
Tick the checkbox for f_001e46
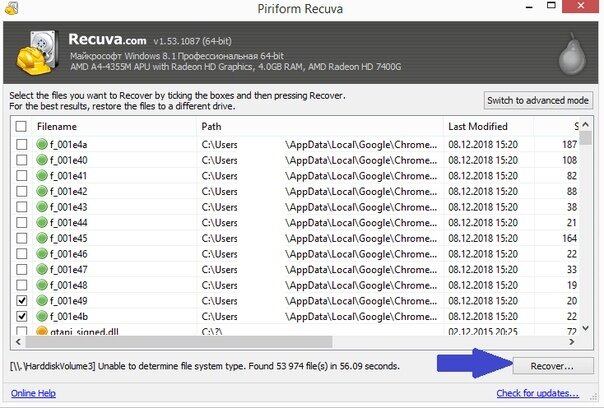click(x=22, y=254)
